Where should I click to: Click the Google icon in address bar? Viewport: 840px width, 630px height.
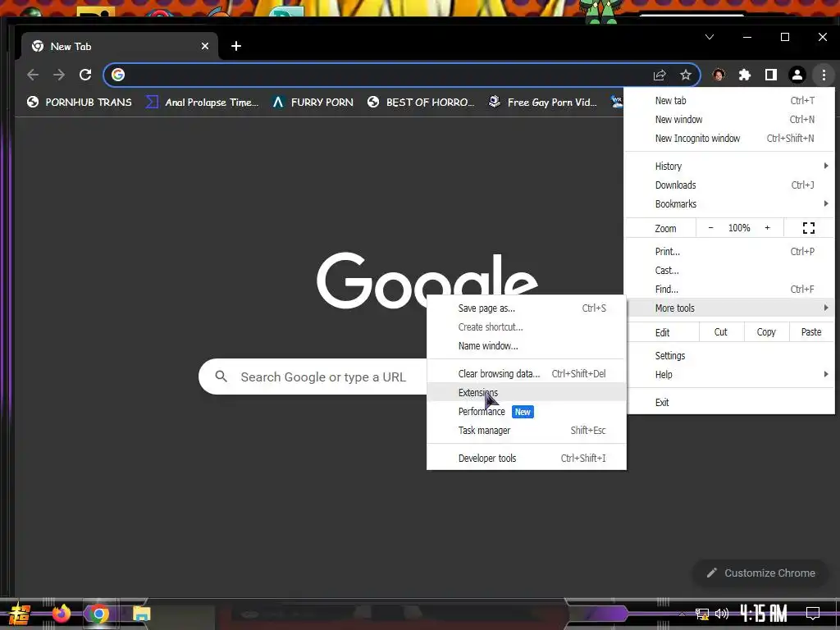[x=118, y=75]
